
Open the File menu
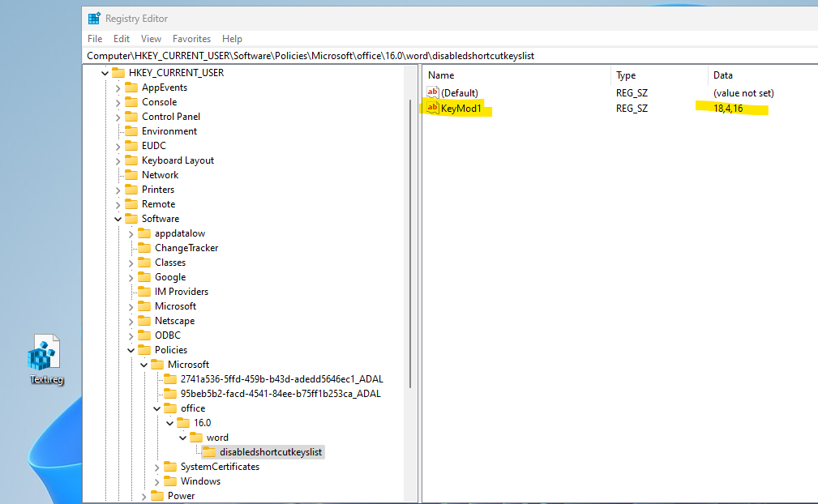click(94, 39)
